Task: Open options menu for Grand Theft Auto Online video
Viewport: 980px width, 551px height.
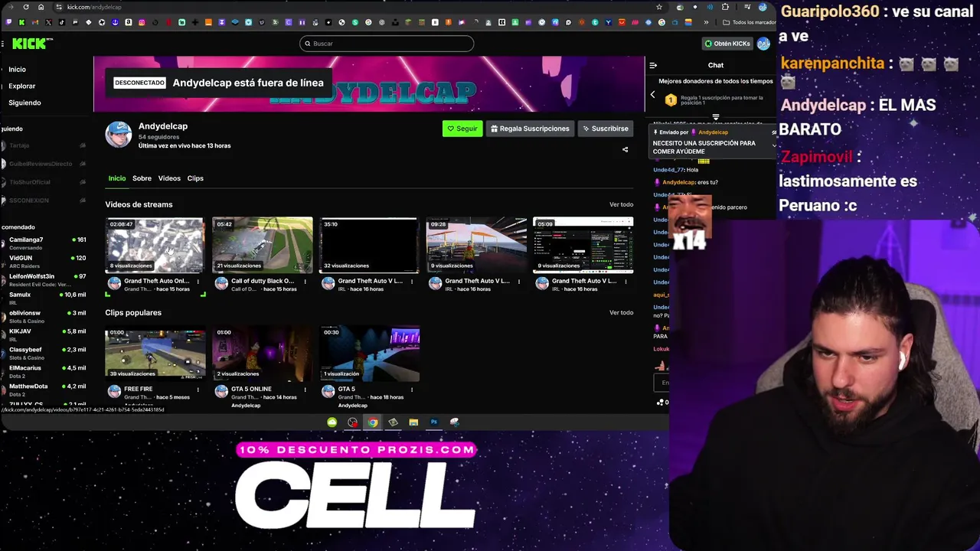Action: click(x=198, y=282)
